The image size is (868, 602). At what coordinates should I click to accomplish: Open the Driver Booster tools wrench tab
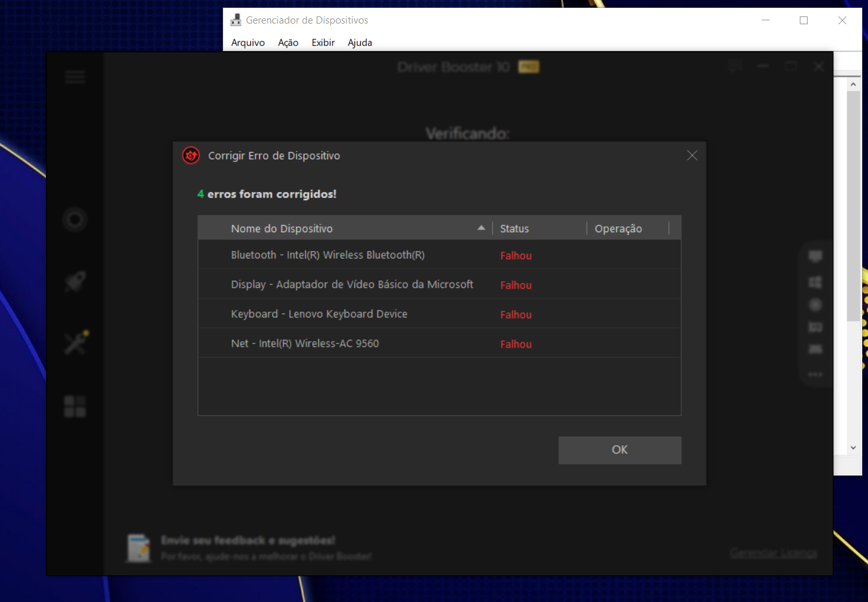76,342
